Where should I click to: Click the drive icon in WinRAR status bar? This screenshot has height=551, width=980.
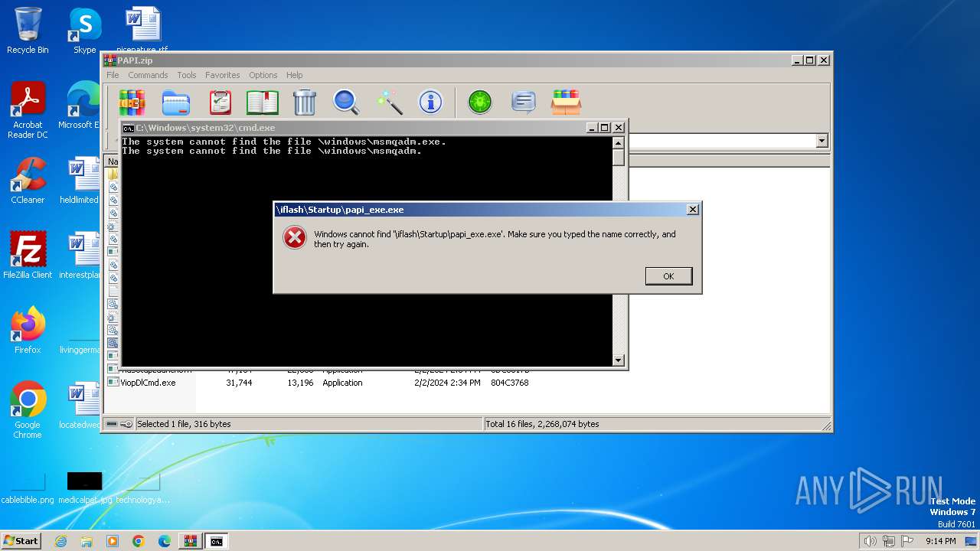click(112, 424)
